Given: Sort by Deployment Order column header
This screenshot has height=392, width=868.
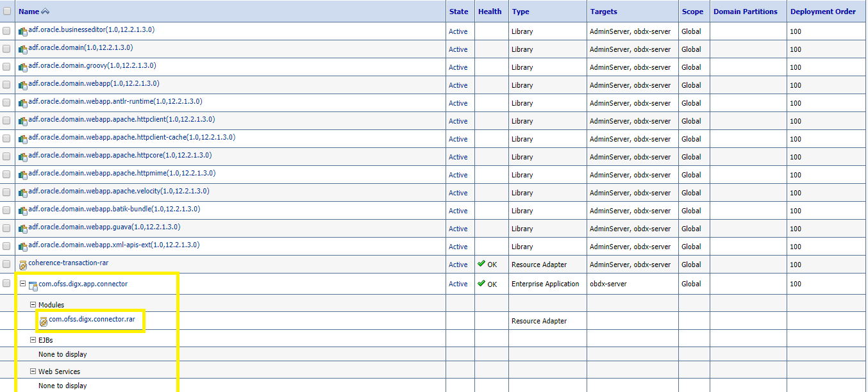Looking at the screenshot, I should [823, 12].
